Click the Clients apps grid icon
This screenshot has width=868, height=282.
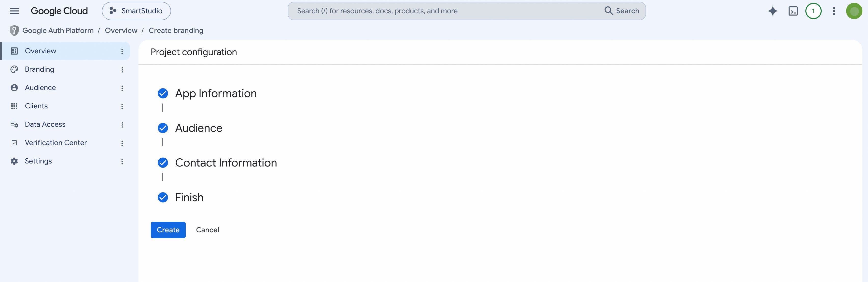14,106
